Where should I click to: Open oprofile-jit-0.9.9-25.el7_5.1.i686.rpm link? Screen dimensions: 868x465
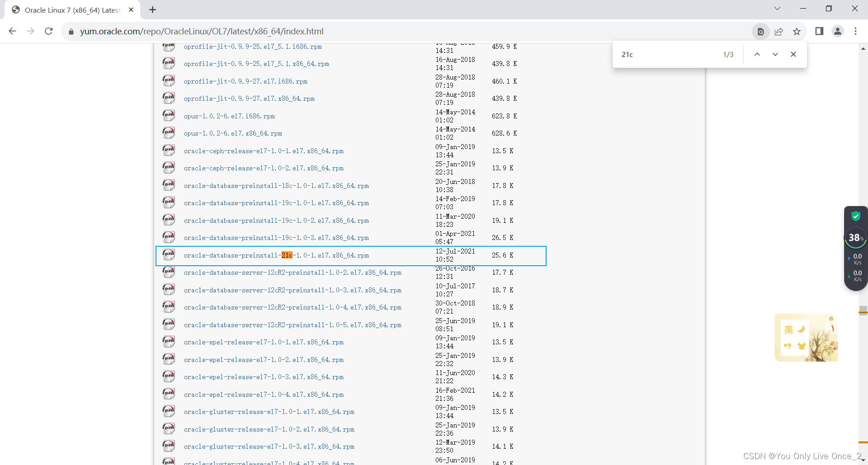253,47
